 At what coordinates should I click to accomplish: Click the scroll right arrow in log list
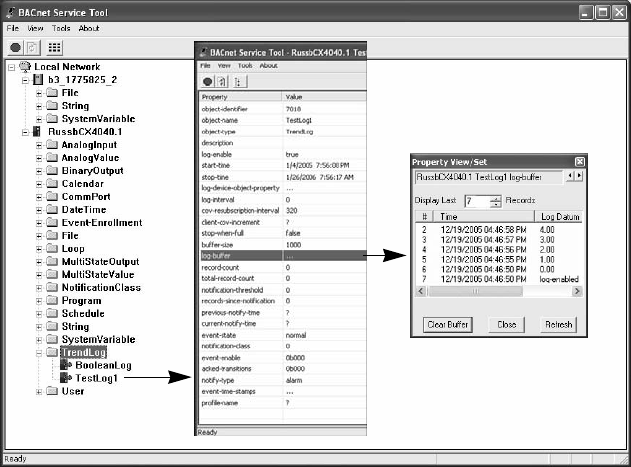(577, 291)
